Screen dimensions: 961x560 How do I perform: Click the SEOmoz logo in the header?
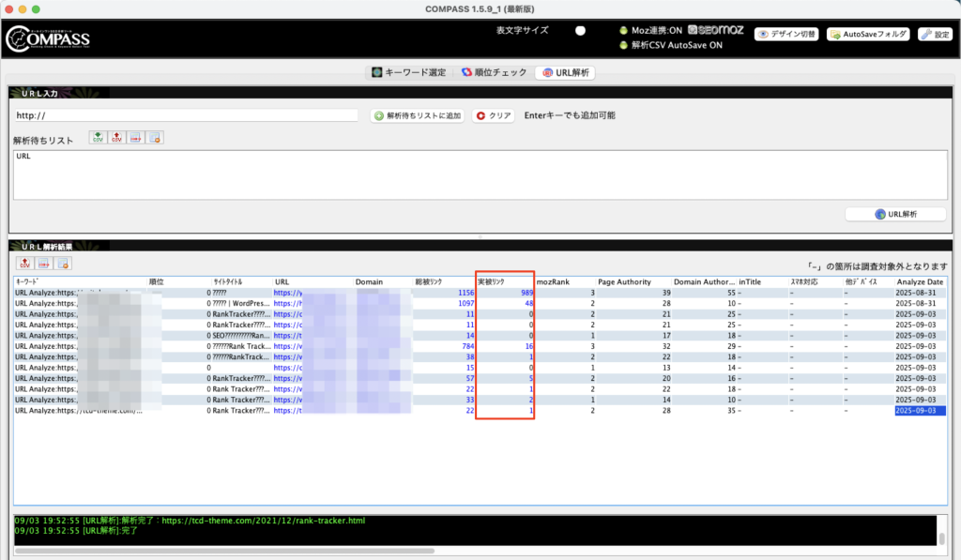715,30
